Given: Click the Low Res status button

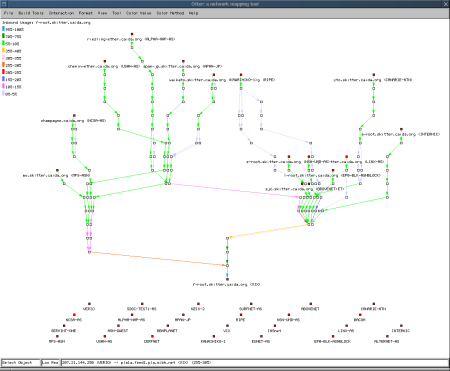Looking at the screenshot, I should click(50, 362).
